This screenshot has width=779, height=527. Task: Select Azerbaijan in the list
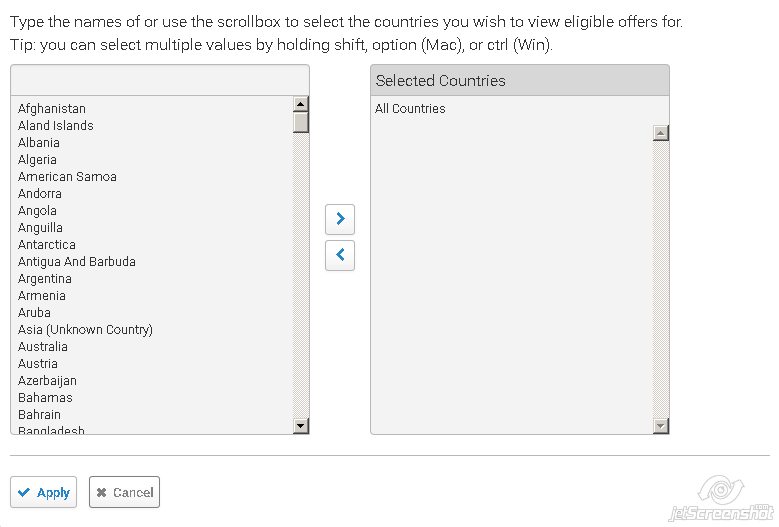(x=47, y=381)
